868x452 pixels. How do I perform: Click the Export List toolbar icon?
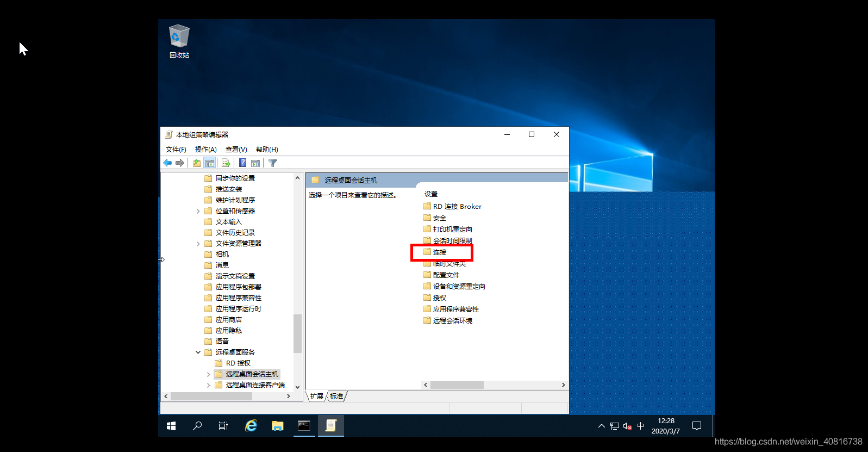[226, 163]
